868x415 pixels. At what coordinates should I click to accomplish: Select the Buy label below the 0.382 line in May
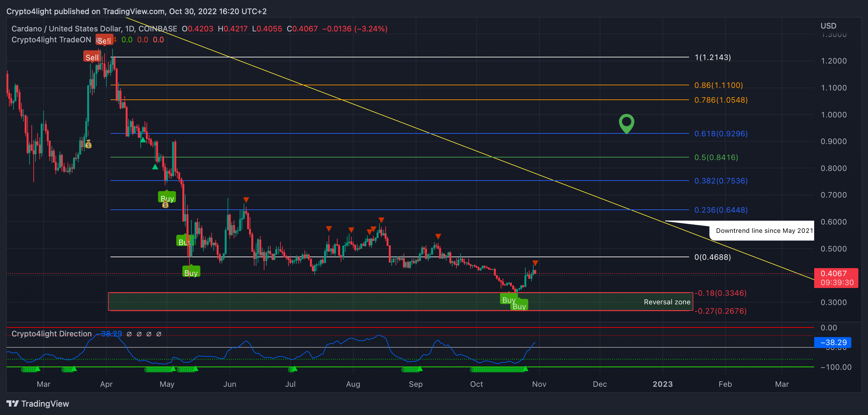click(x=167, y=198)
